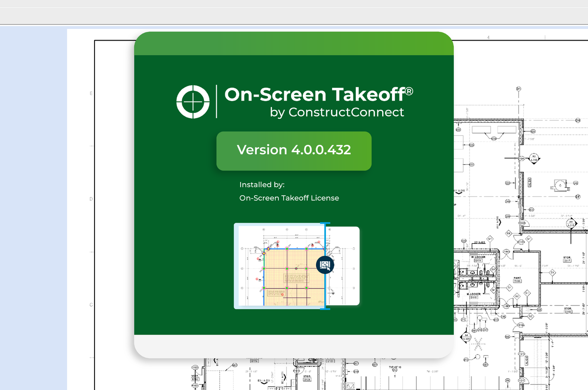
Task: Click the W. LOCKER D114 room tag
Action: point(478,259)
